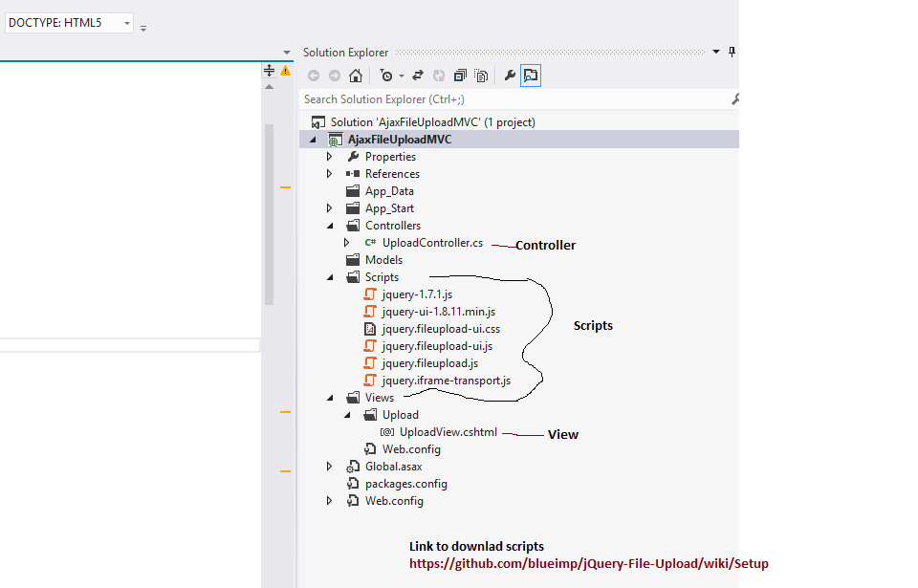Click the Refresh icon in Solution Explorer

coord(439,76)
